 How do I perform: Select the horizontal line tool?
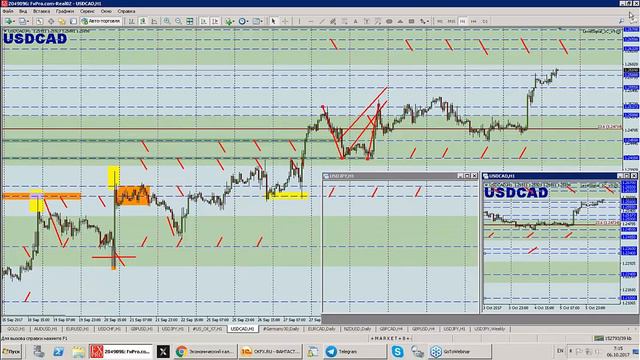[x=311, y=21]
